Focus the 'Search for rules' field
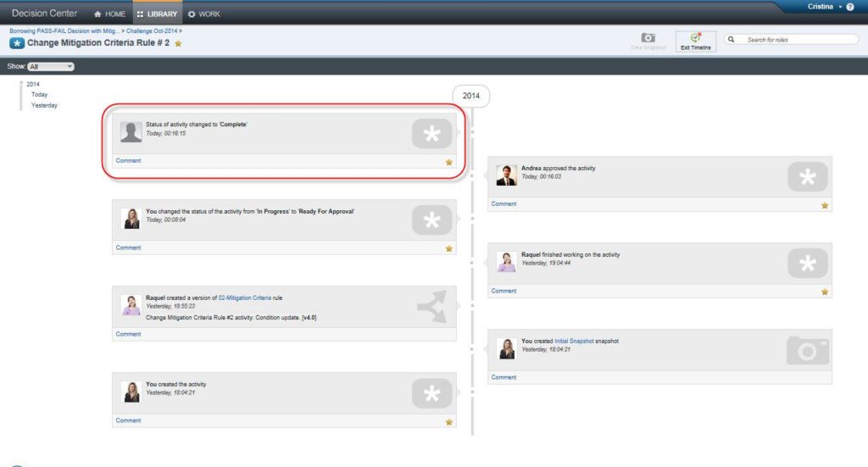The height and width of the screenshot is (467, 868). [x=797, y=40]
